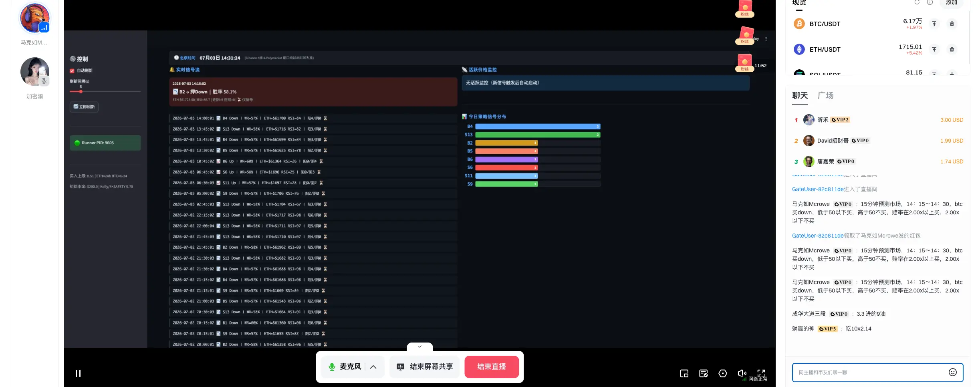Image resolution: width=980 pixels, height=387 pixels.
Task: Delete ETH/USDT from watchlist
Action: click(952, 49)
